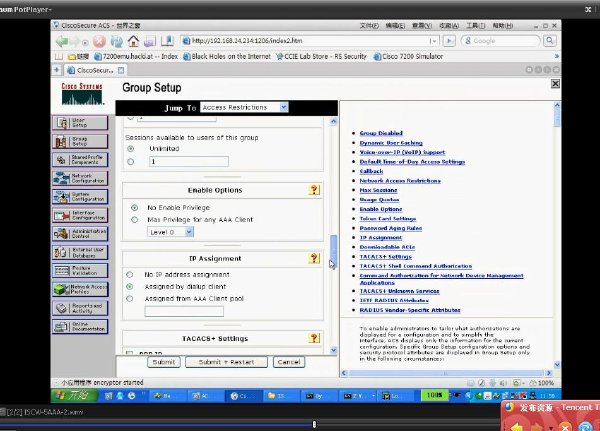Image resolution: width=600 pixels, height=431 pixels.
Task: Open System Configuration in the sidebar
Action: pyautogui.click(x=80, y=197)
